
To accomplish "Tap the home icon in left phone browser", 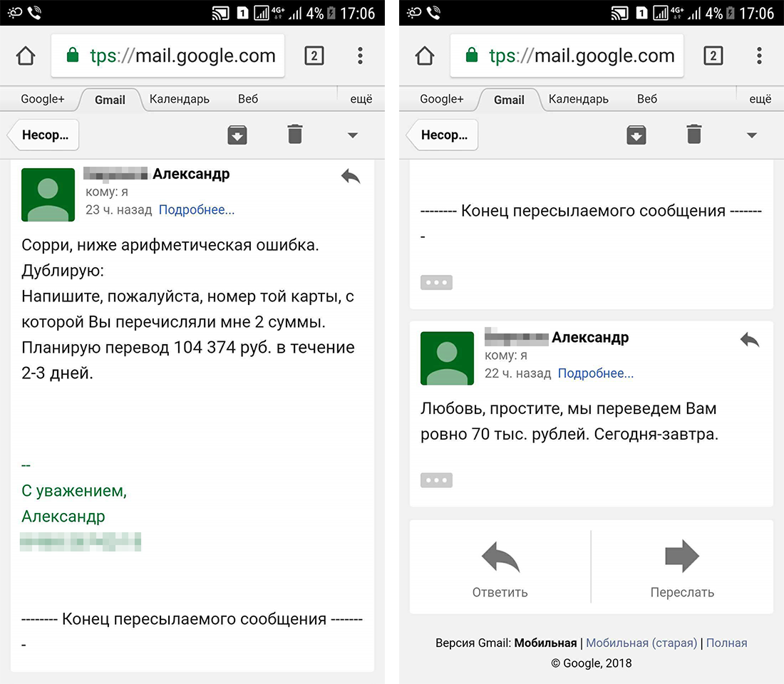I will click(26, 56).
